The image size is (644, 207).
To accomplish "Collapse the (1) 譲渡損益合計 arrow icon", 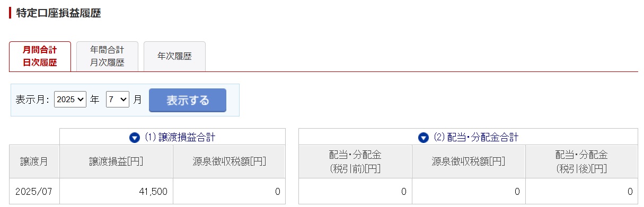I will (135, 138).
